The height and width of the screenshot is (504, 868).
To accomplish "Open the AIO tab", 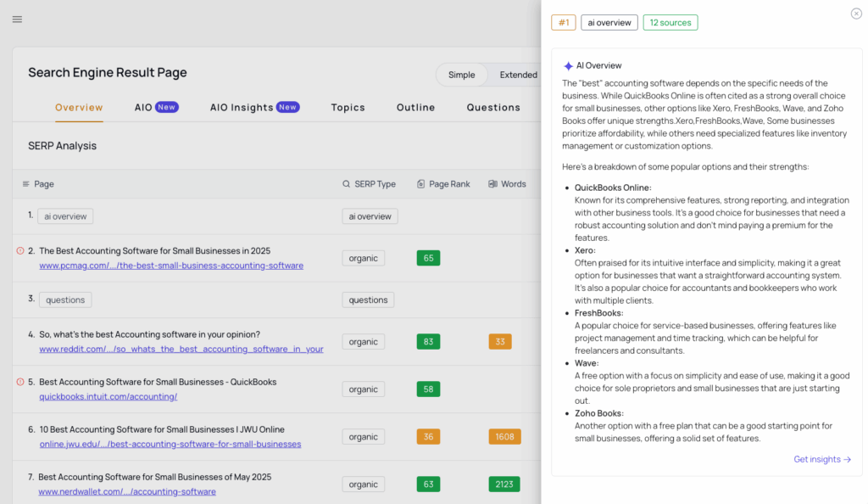I will [143, 108].
